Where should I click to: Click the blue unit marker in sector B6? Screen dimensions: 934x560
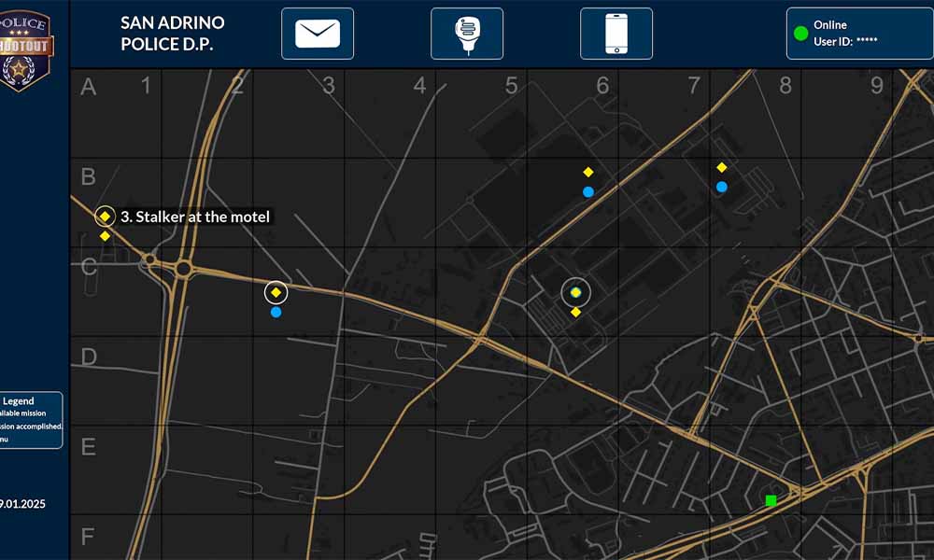point(588,190)
